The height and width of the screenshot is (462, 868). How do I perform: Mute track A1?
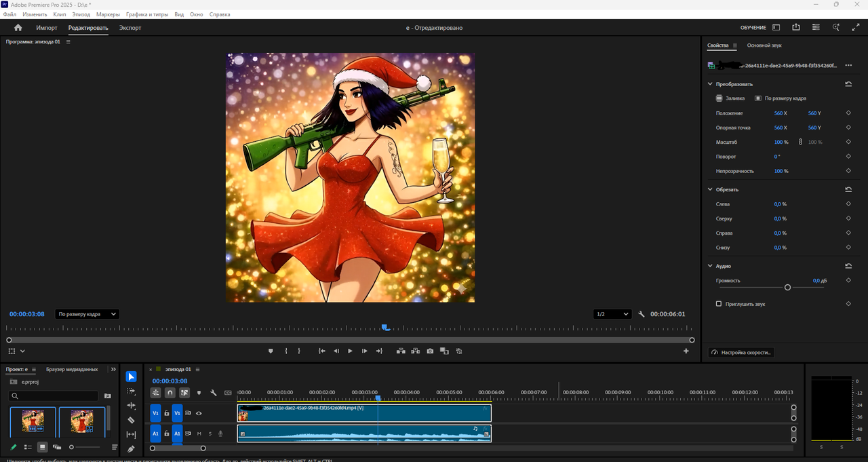[x=199, y=434]
